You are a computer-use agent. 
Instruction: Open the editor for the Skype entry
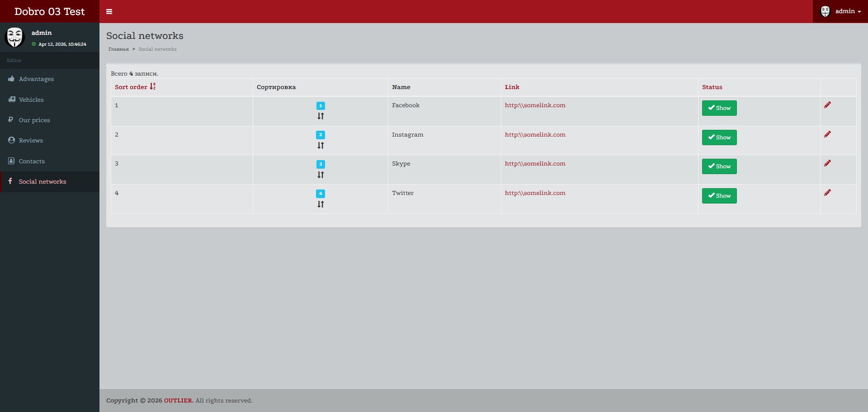pyautogui.click(x=827, y=163)
